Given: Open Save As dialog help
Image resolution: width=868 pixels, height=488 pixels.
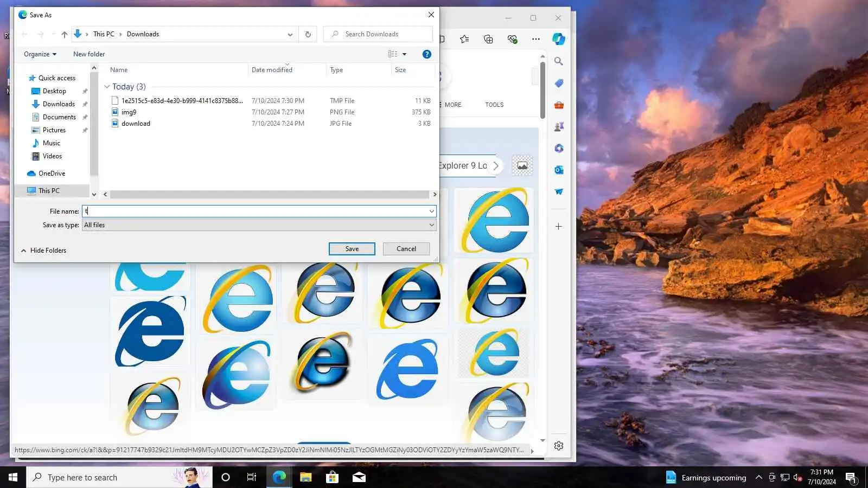Looking at the screenshot, I should 427,54.
